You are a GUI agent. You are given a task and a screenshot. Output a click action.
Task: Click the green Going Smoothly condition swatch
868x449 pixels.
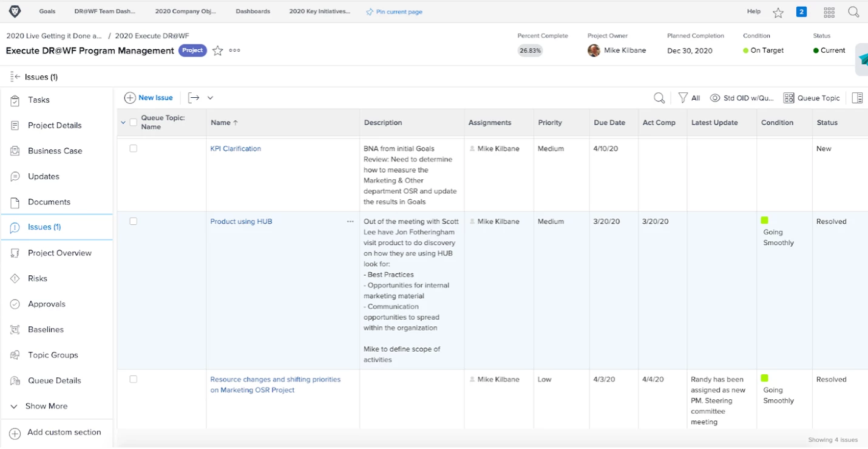[765, 220]
